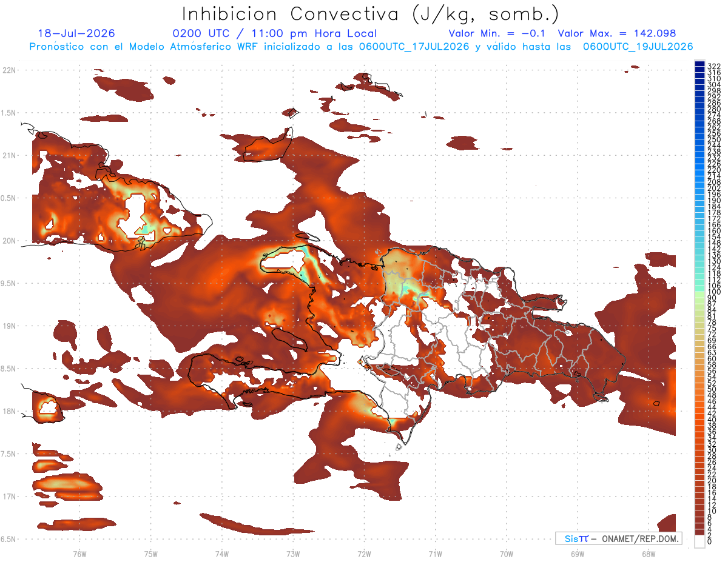The width and height of the screenshot is (728, 562).
Task: Click the '17N' latitude label
Action: click(x=8, y=497)
